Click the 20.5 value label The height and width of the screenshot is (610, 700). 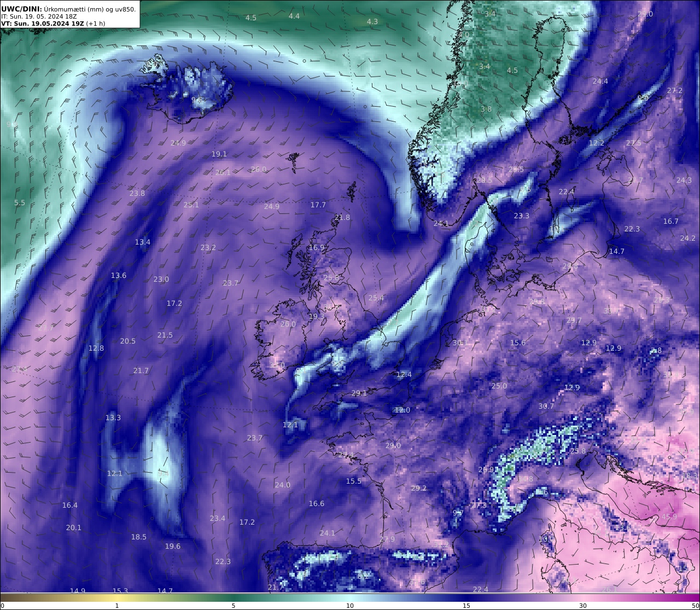coord(128,341)
